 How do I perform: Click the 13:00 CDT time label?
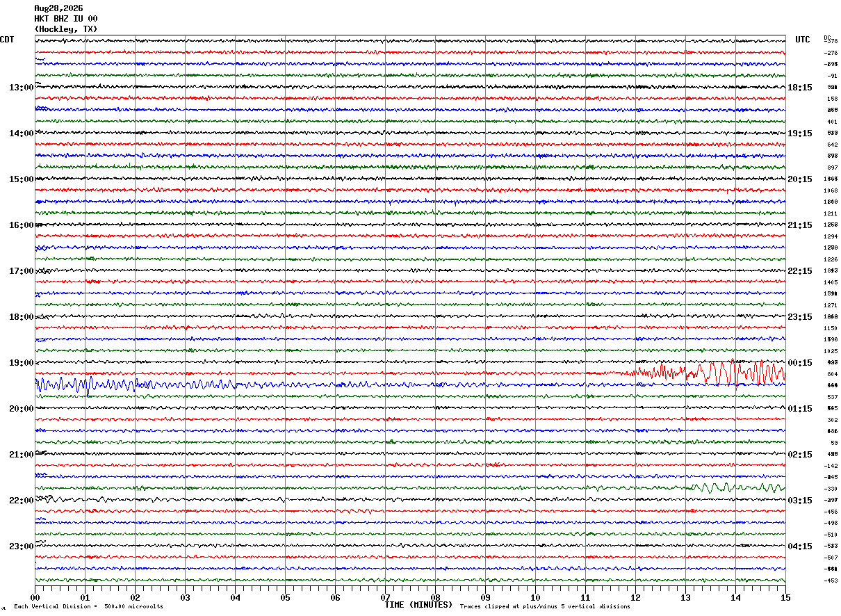point(21,88)
